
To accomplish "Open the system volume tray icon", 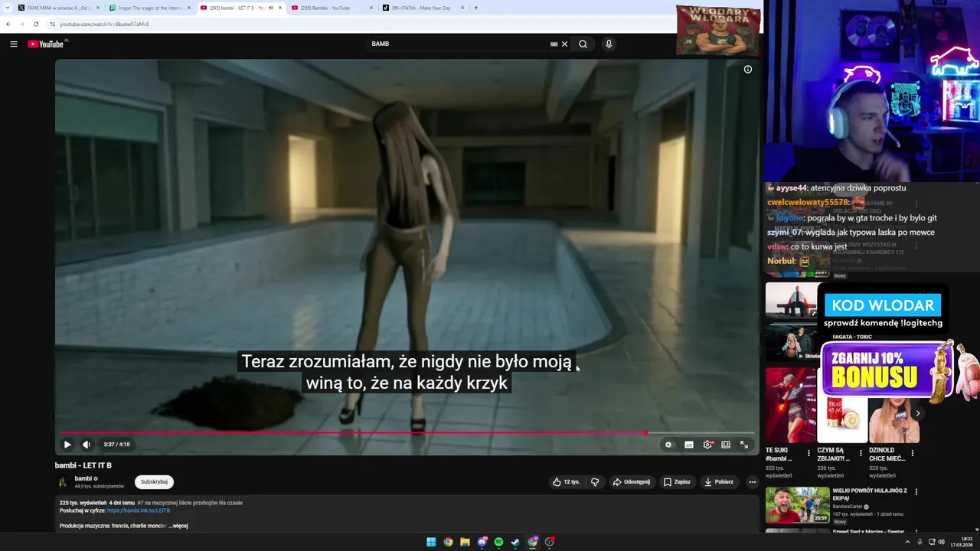I will pos(941,542).
